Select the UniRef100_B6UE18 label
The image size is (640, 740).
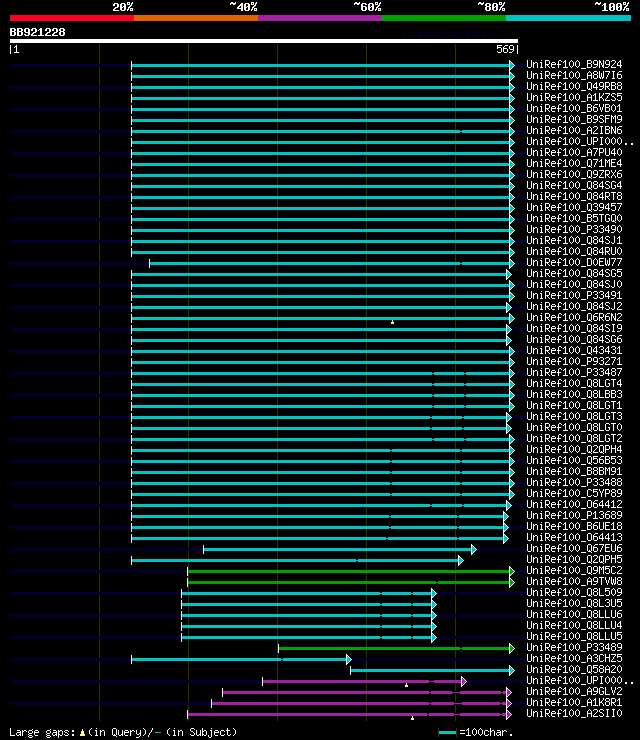point(574,526)
